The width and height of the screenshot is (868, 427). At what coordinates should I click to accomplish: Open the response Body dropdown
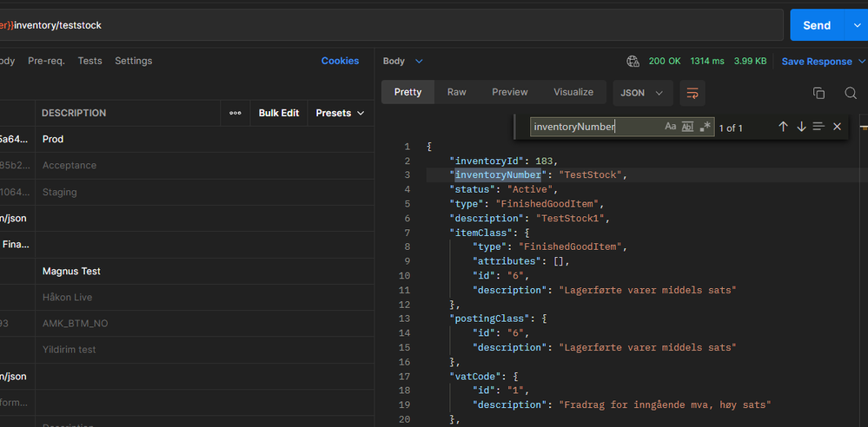(x=403, y=62)
